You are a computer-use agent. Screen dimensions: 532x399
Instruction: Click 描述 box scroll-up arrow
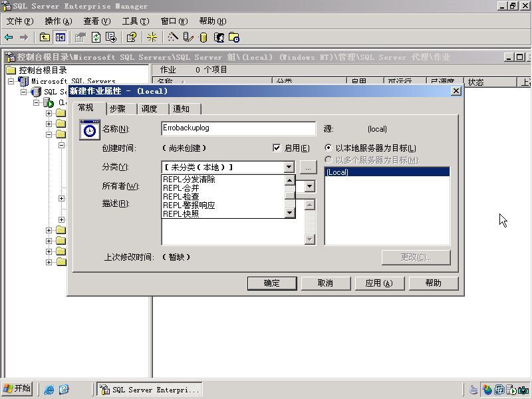[309, 205]
